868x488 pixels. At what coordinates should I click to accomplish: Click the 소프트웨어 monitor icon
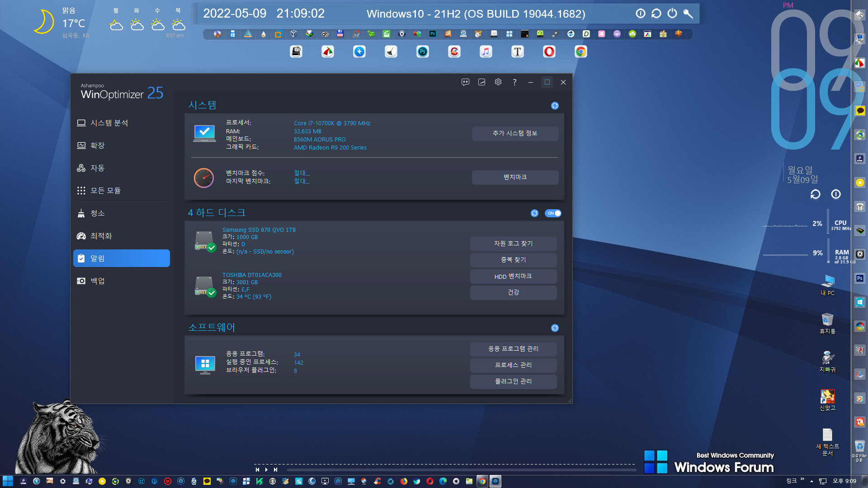205,365
